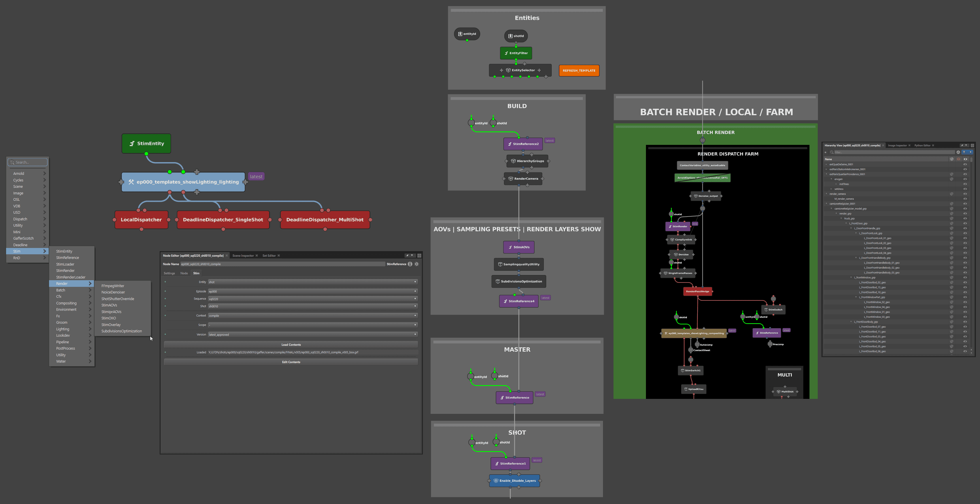Open the Shot dropdown showing sh0010
Screen dimensions: 980x504
click(x=313, y=306)
